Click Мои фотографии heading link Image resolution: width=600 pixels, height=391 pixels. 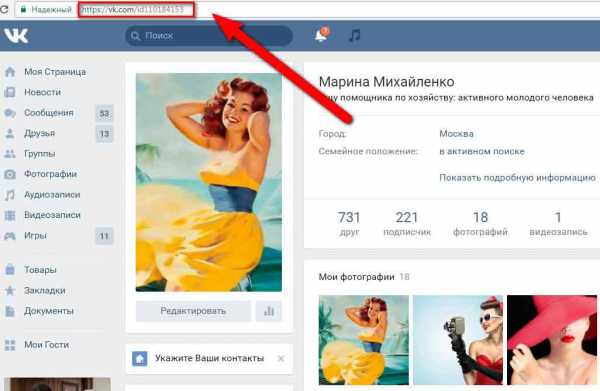click(x=356, y=277)
